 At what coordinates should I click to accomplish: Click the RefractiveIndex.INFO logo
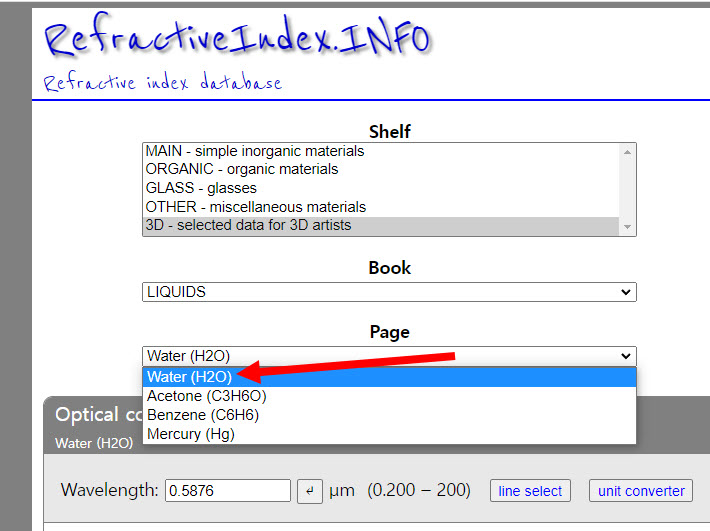pyautogui.click(x=237, y=36)
